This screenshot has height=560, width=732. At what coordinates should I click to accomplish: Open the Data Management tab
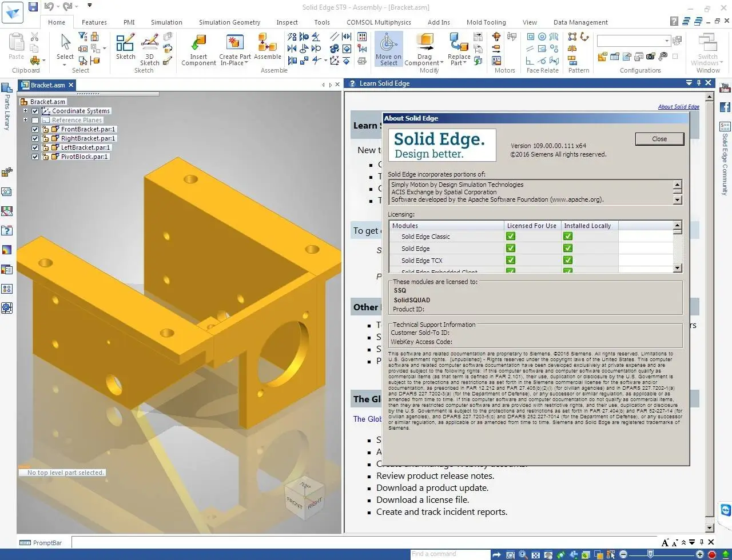pos(580,22)
